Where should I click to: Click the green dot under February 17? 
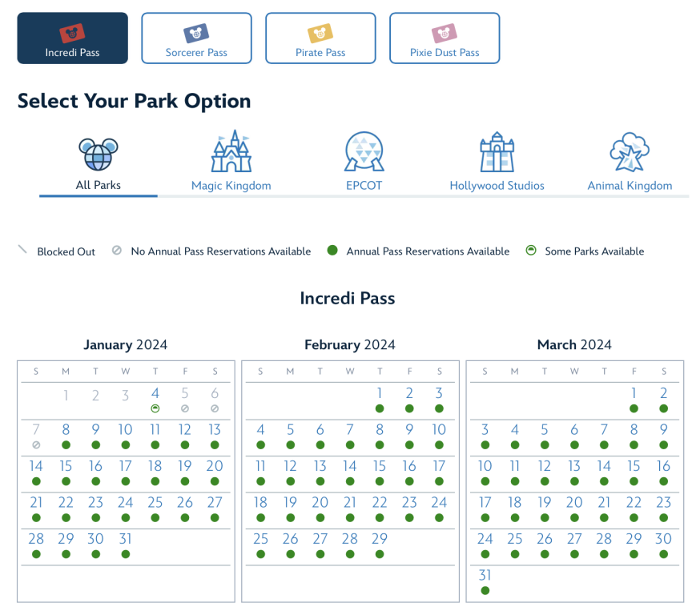pos(439,481)
